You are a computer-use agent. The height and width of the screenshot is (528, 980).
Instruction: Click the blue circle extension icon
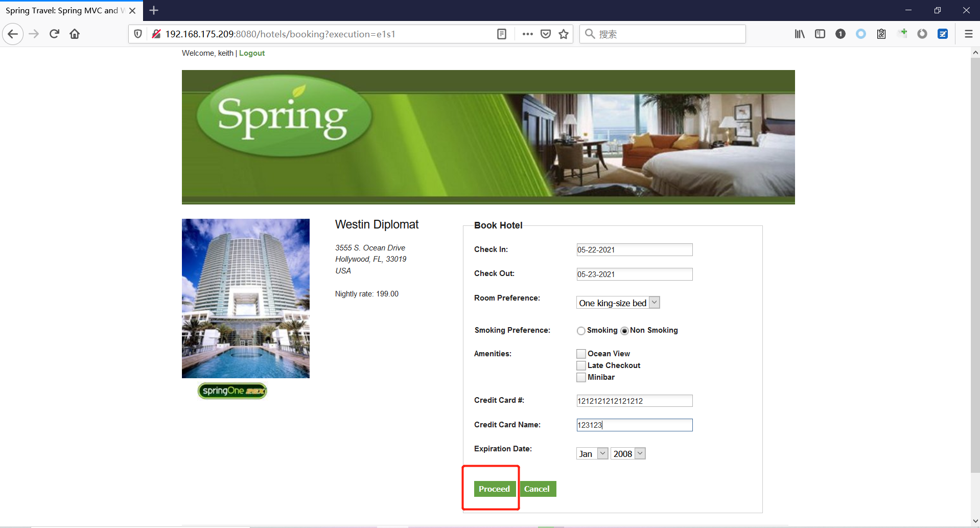(x=861, y=34)
